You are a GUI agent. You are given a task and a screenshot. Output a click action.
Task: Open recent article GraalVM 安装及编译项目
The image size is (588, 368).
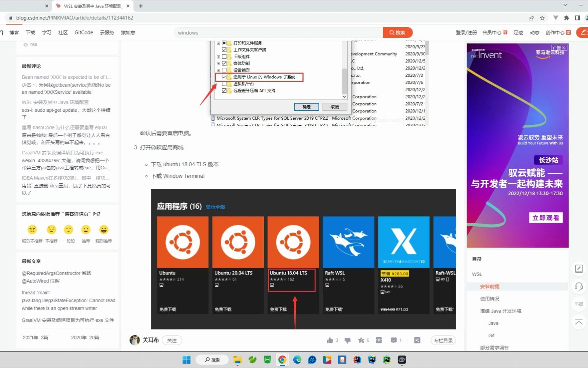click(68, 320)
